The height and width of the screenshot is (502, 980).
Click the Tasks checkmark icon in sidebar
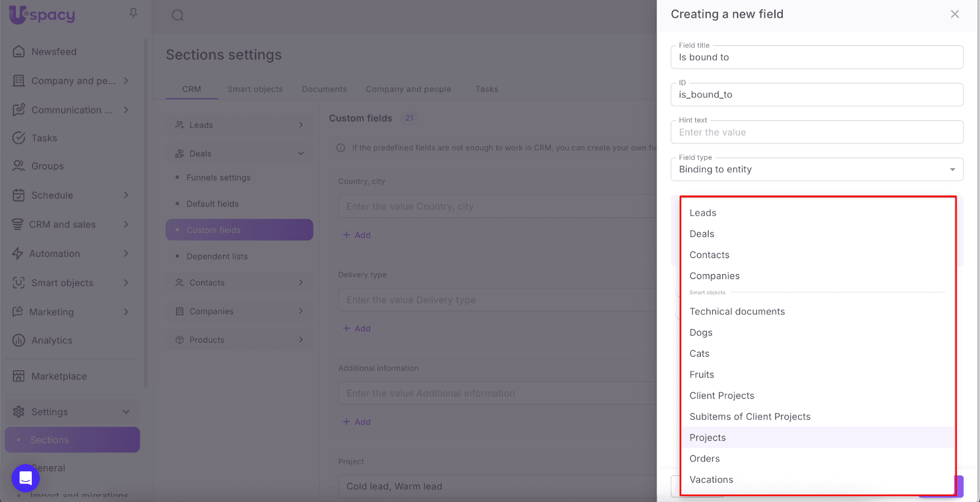(19, 138)
